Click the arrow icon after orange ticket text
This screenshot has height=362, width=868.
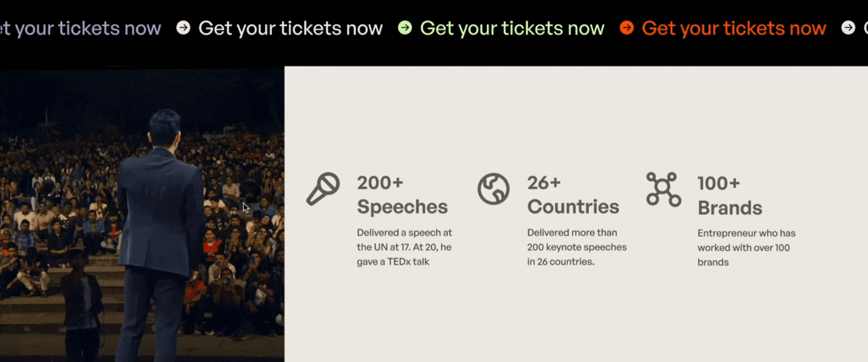click(848, 28)
